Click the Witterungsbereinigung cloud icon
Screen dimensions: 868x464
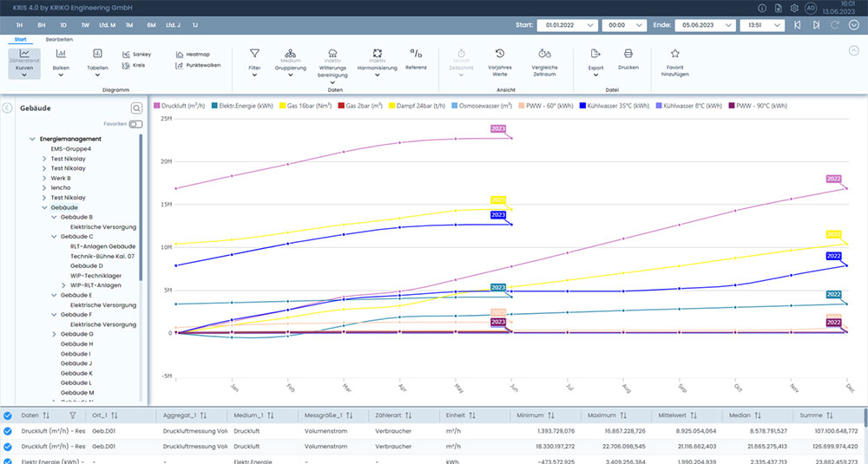(332, 53)
